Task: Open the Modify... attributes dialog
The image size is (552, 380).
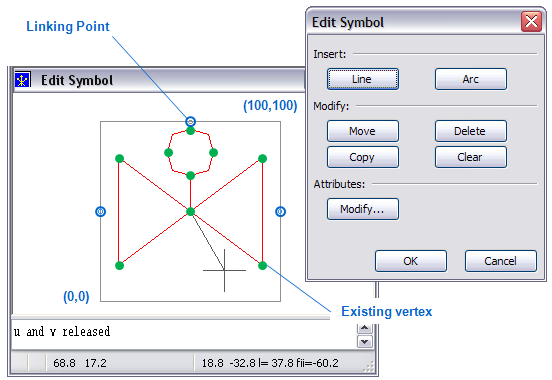Action: 363,209
